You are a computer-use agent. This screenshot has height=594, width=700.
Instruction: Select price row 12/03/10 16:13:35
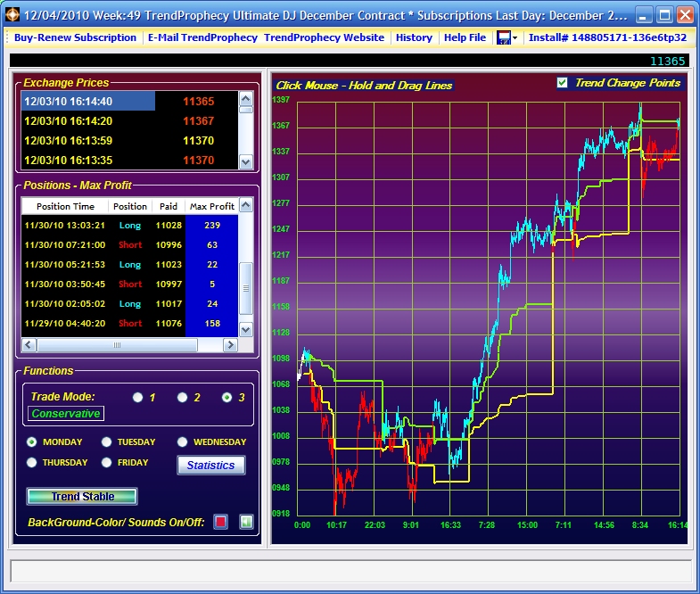(129, 160)
